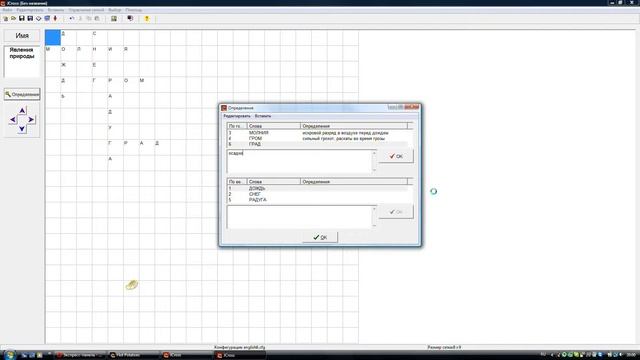Select the РАДУГА row in vertical list
Viewport: 640px width, 360px height.
click(x=317, y=200)
